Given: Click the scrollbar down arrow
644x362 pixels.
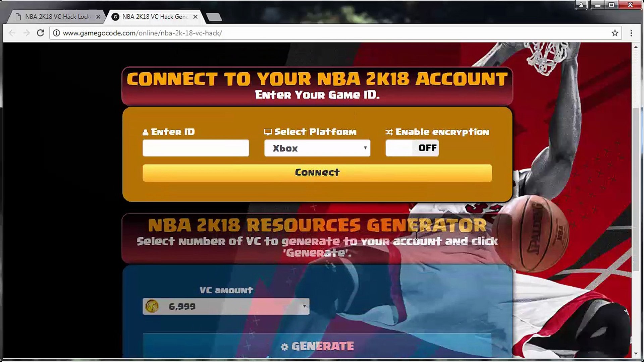Looking at the screenshot, I should [x=636, y=354].
